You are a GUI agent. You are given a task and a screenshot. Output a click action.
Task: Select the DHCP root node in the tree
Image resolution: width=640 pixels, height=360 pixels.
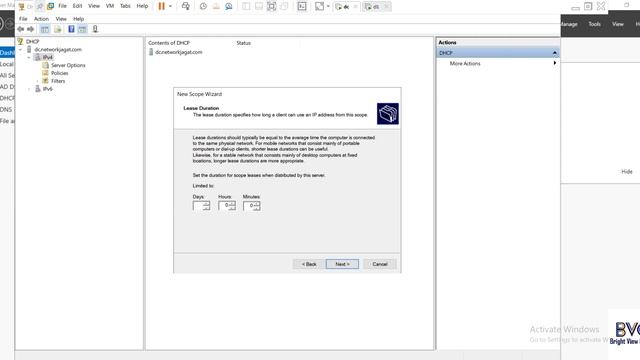32,42
